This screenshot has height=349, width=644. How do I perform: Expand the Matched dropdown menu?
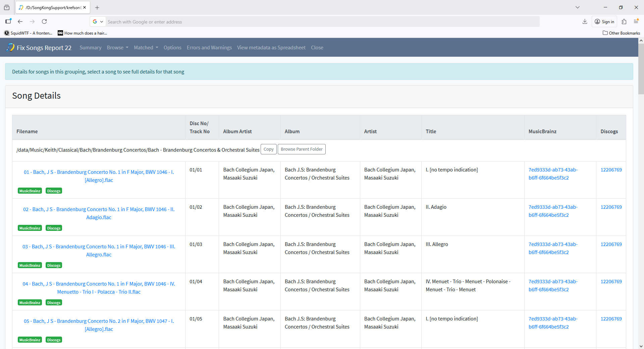click(146, 48)
